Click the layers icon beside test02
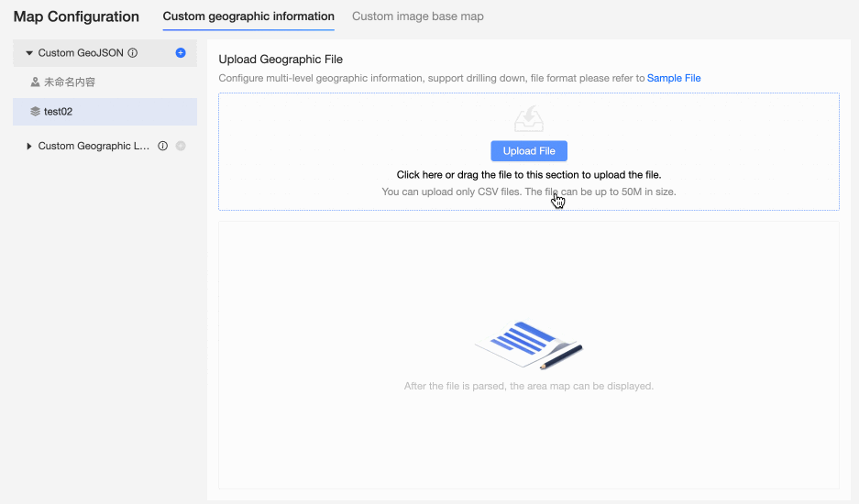This screenshot has height=504, width=859. pos(35,111)
